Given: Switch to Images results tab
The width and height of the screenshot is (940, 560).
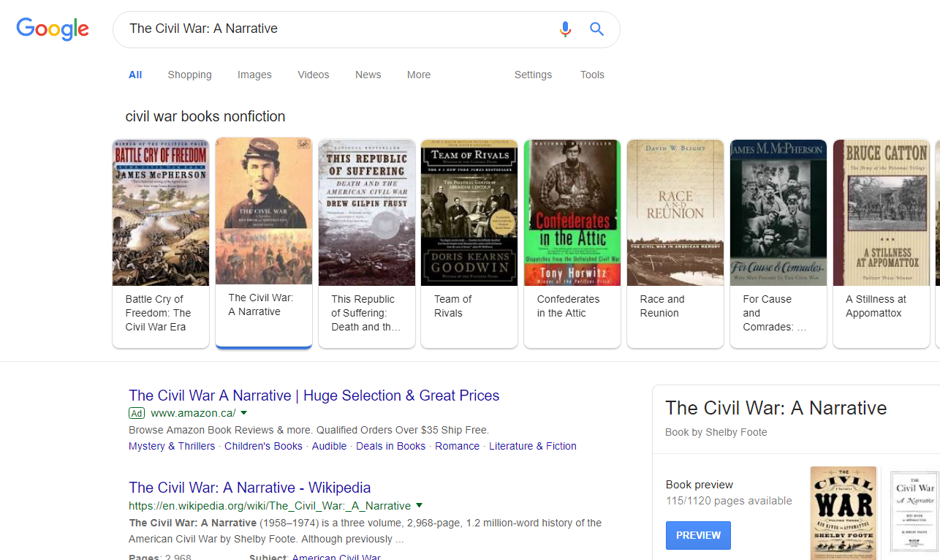Looking at the screenshot, I should 254,75.
